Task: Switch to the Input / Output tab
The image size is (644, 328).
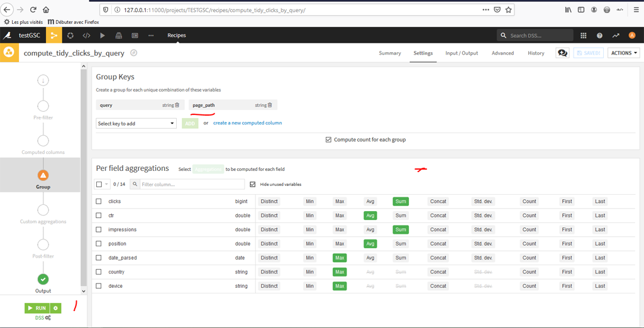Action: [x=462, y=53]
